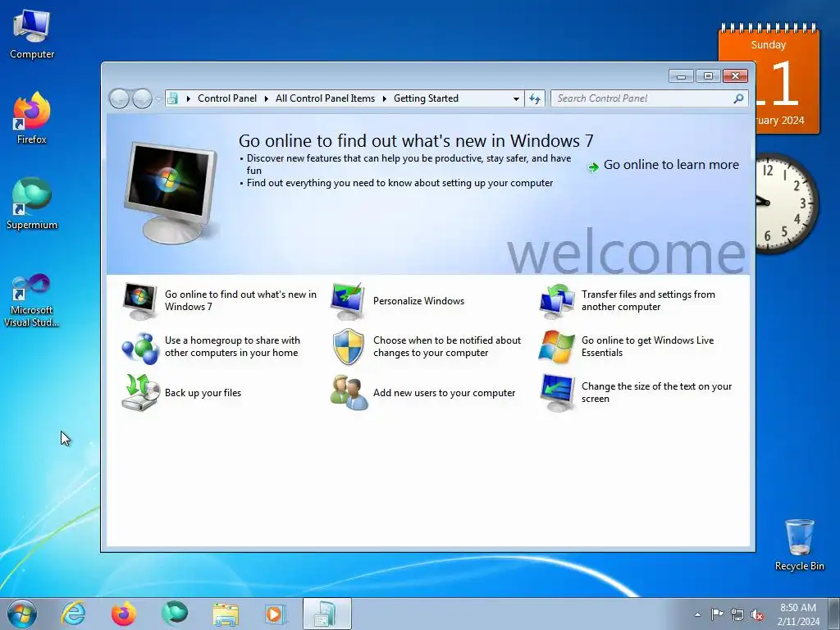Open Windows Explorer from the taskbar
Image resolution: width=840 pixels, height=630 pixels.
click(226, 614)
